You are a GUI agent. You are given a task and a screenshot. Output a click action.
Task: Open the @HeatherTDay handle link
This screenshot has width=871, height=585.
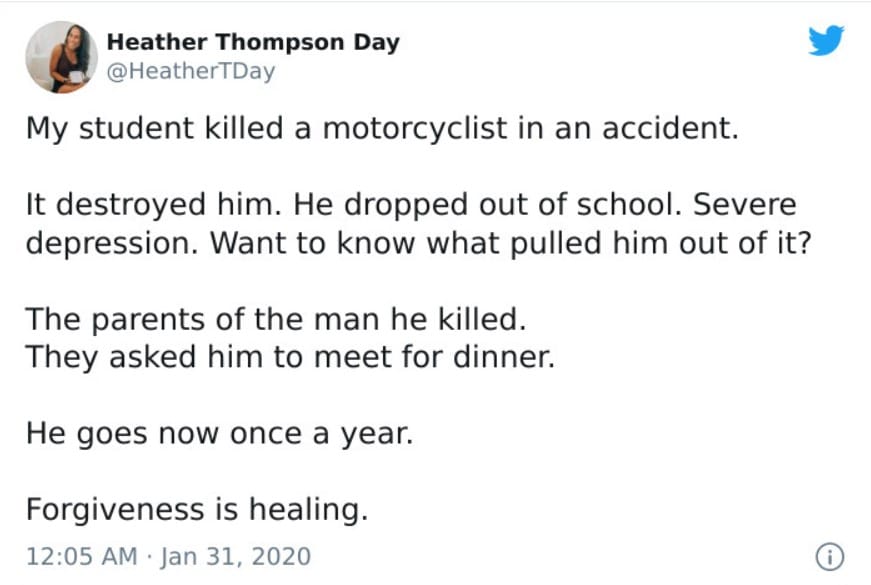pos(191,71)
